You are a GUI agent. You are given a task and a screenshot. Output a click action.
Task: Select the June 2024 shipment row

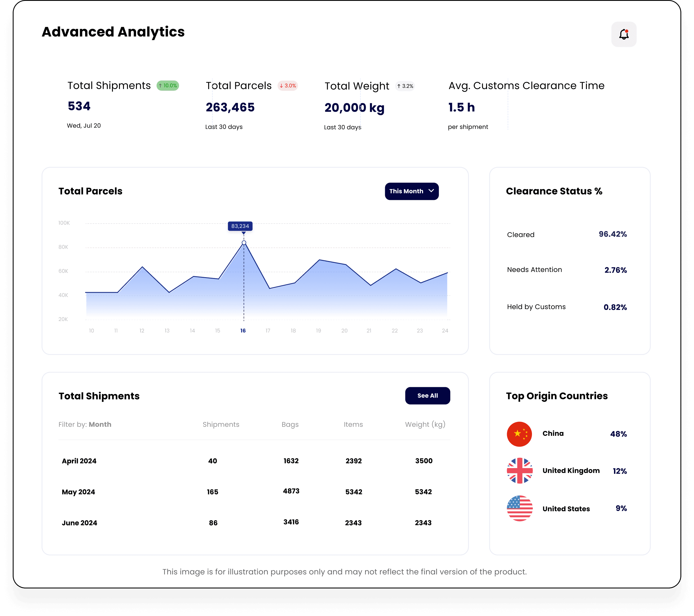click(x=79, y=523)
